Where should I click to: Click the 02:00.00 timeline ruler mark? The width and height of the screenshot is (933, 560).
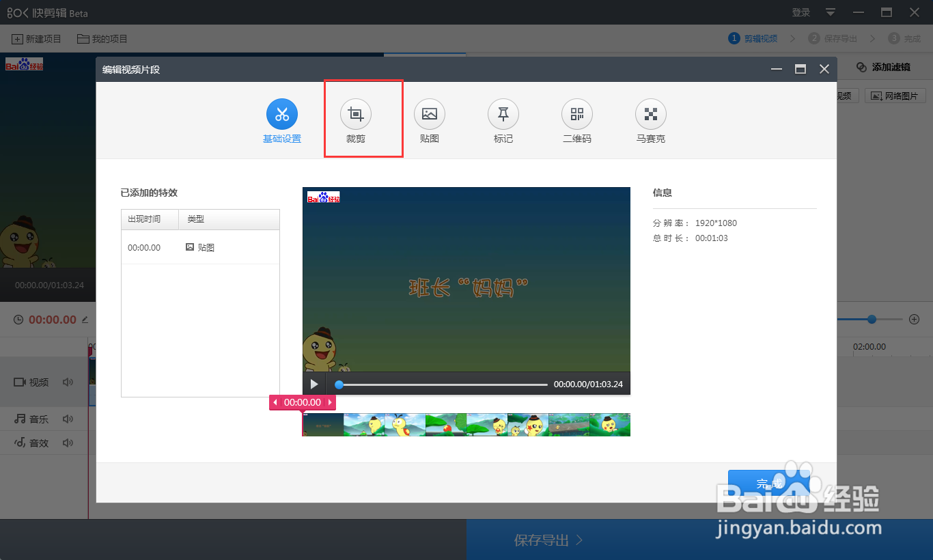(x=869, y=347)
